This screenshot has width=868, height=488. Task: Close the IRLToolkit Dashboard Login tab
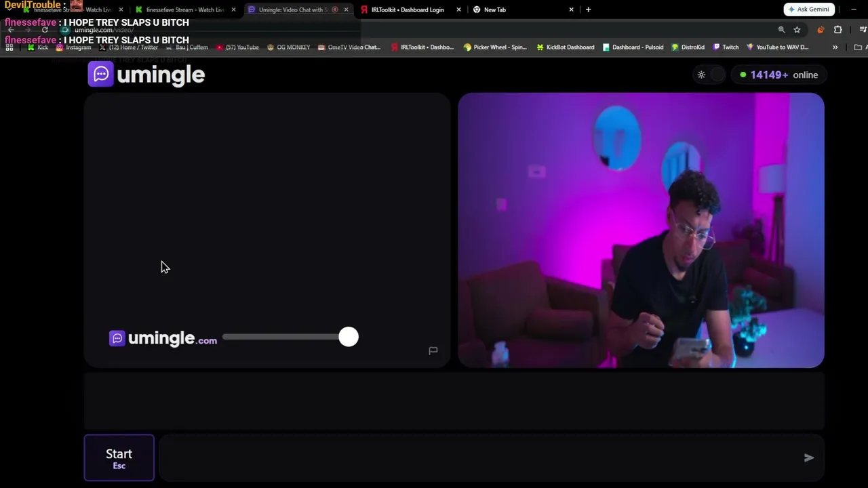pyautogui.click(x=458, y=9)
